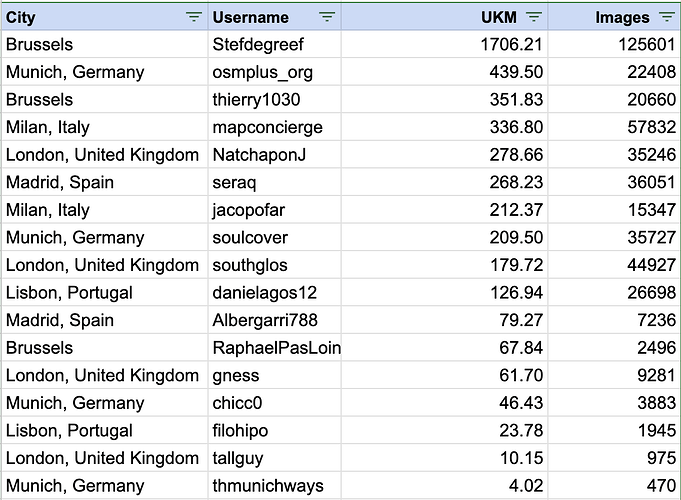The height and width of the screenshot is (500, 681).
Task: Click the thierry1030 username cell
Action: click(274, 99)
